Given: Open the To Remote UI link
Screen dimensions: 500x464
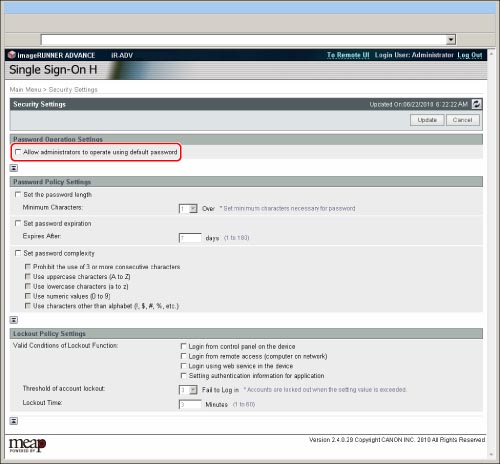Looking at the screenshot, I should [x=348, y=55].
